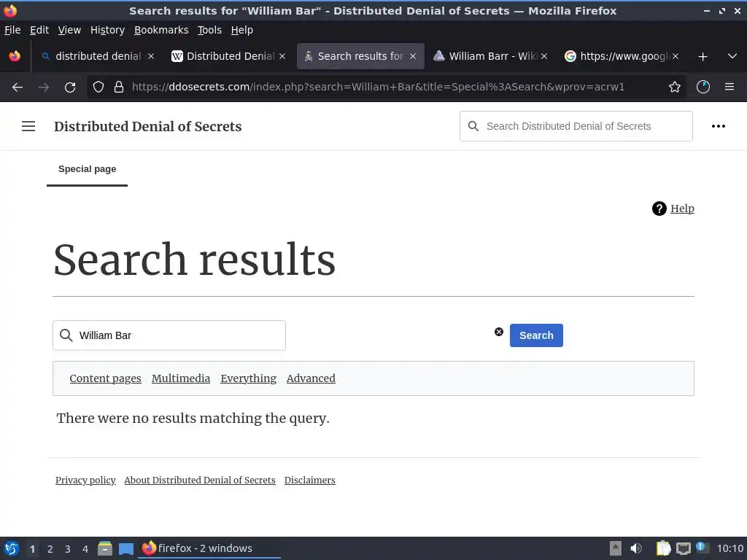
Task: Open the volume speaker tray icon
Action: click(635, 548)
